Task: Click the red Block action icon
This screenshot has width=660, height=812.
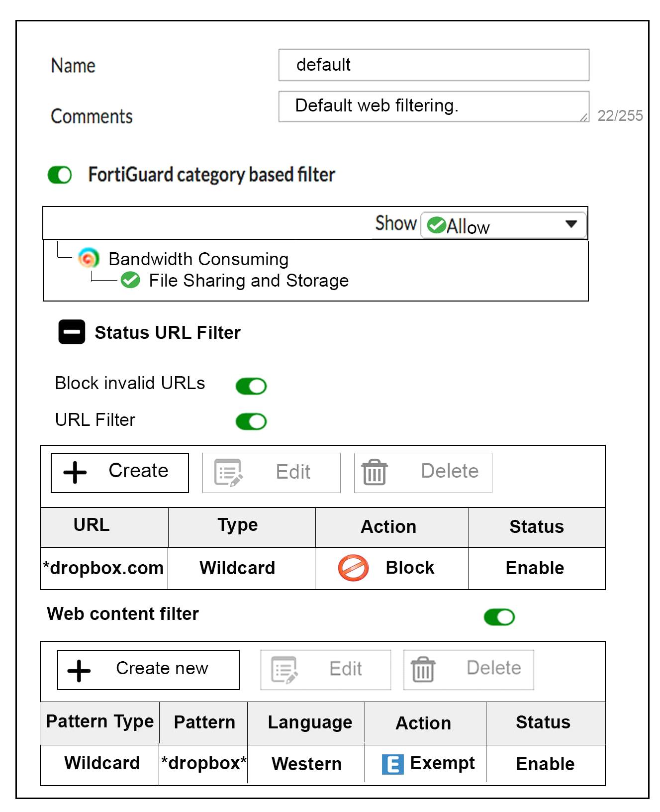Action: (353, 568)
